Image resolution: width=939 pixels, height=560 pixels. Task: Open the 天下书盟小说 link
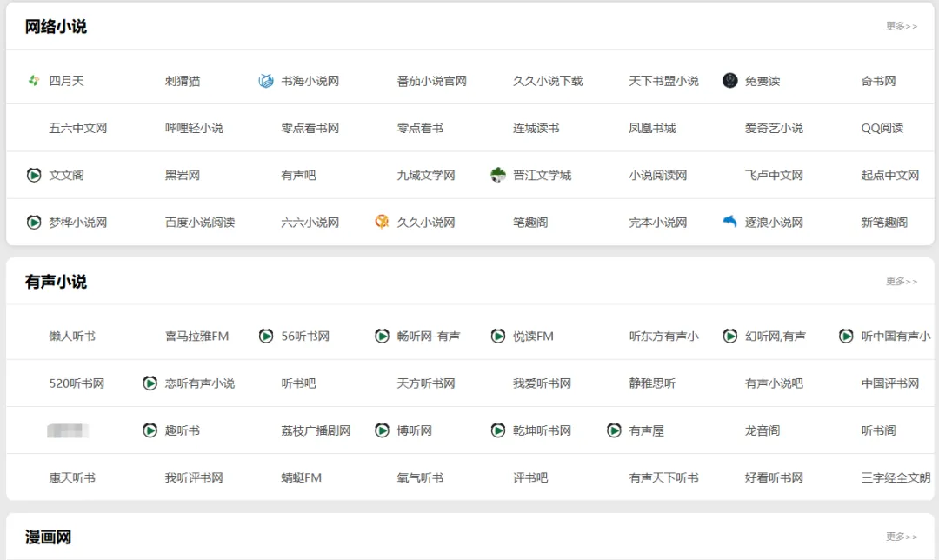(664, 81)
